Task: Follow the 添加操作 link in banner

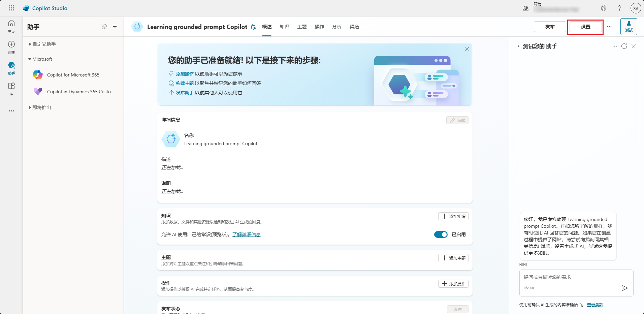Action: click(x=185, y=74)
